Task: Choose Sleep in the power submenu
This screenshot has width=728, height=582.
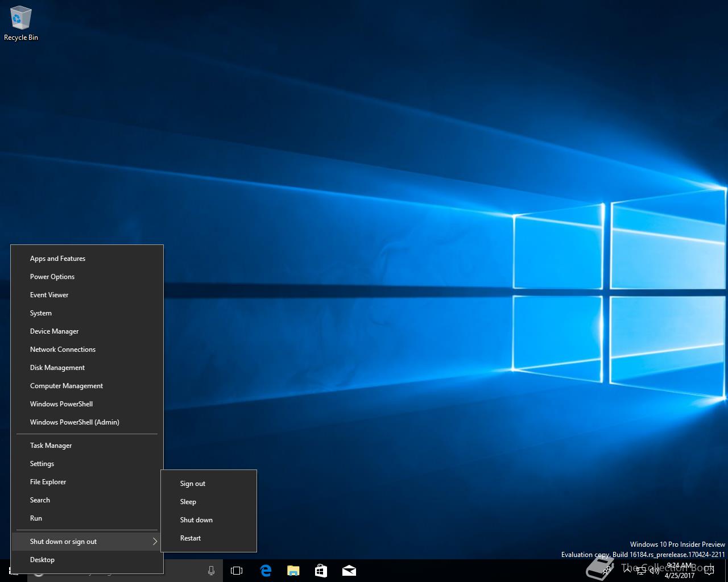Action: 188,502
